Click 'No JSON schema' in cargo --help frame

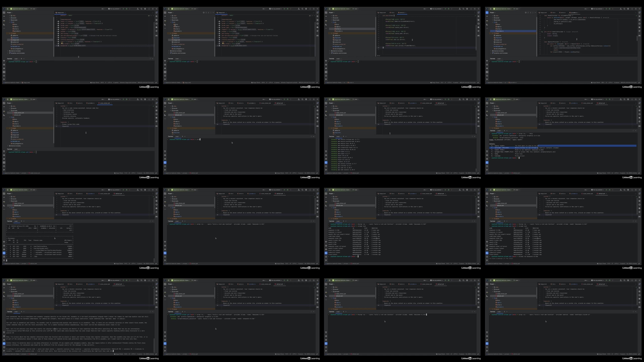tap(632, 173)
